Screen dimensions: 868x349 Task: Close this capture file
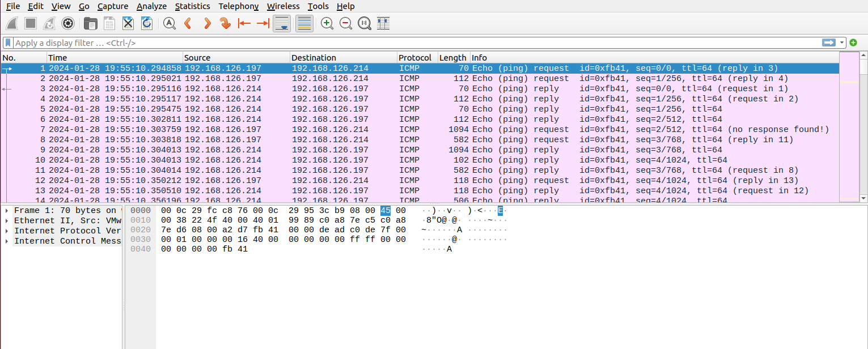(x=128, y=23)
